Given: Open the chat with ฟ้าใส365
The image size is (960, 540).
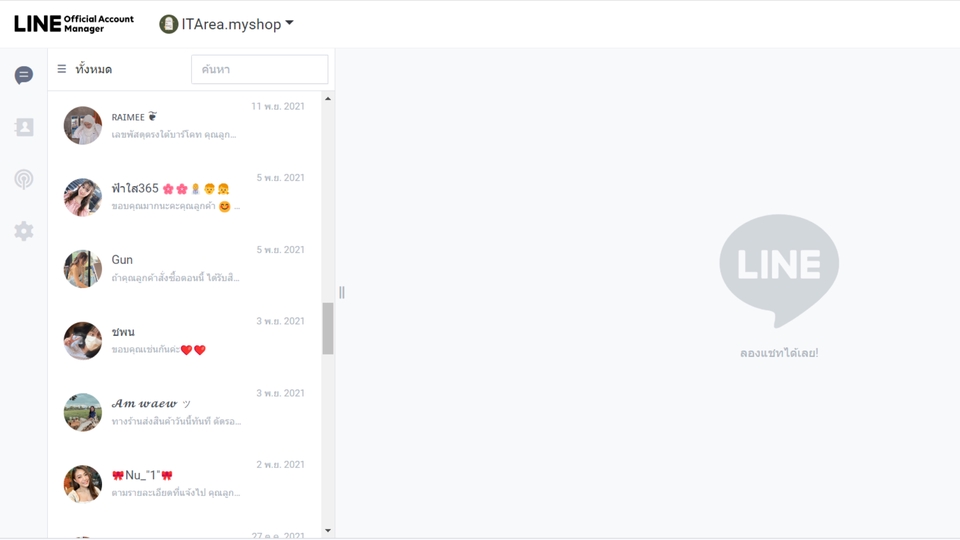Looking at the screenshot, I should pos(184,197).
